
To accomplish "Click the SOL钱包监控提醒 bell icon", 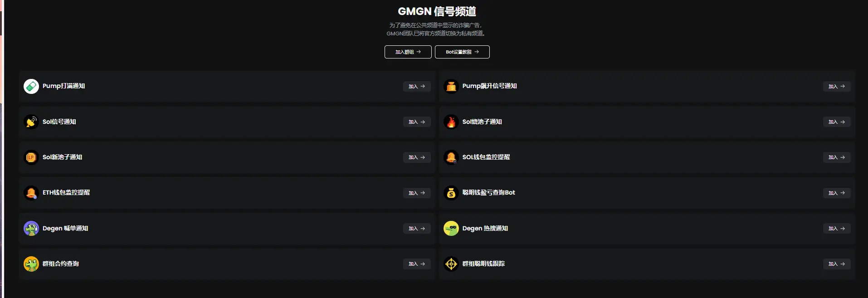I will tap(451, 157).
